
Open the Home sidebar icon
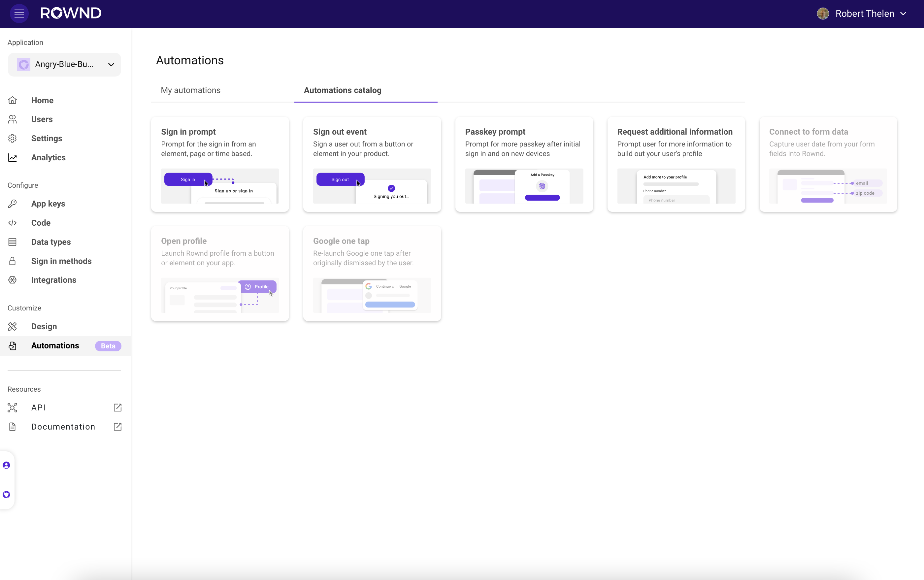coord(12,101)
